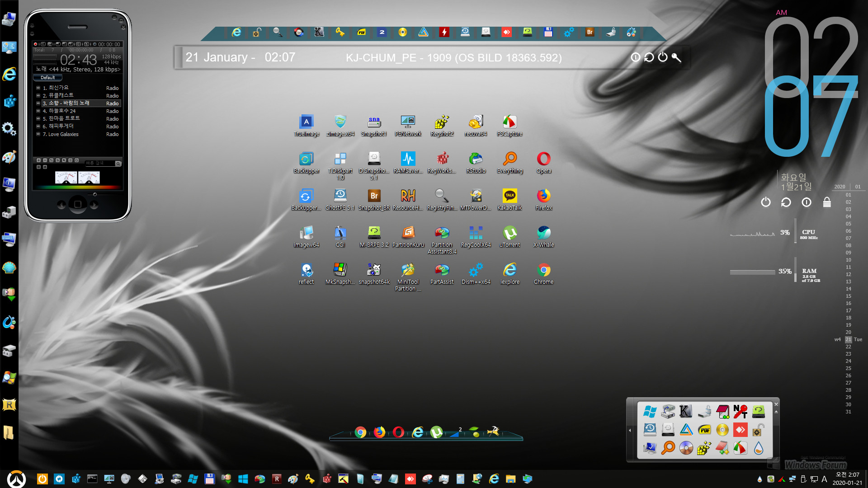Open the Opera browser desktop icon
This screenshot has width=868, height=488.
click(543, 162)
